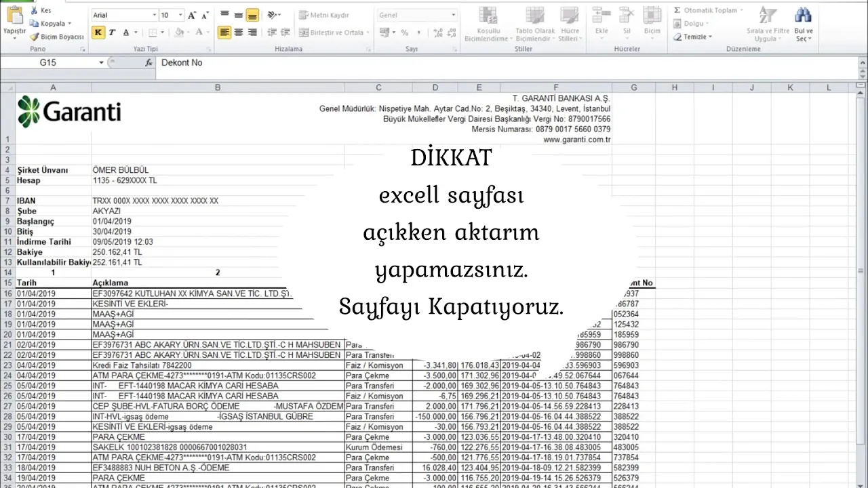Click Kes to cut the selection
The width and height of the screenshot is (868, 488).
[41, 10]
